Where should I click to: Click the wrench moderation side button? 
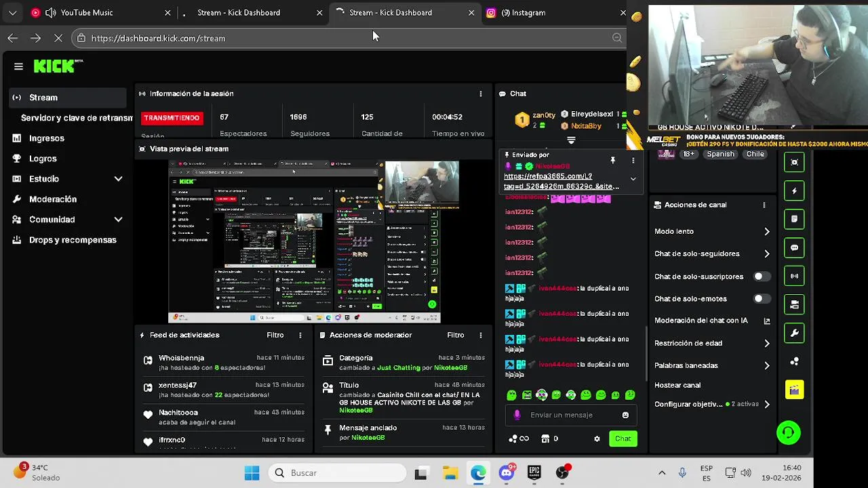[795, 333]
